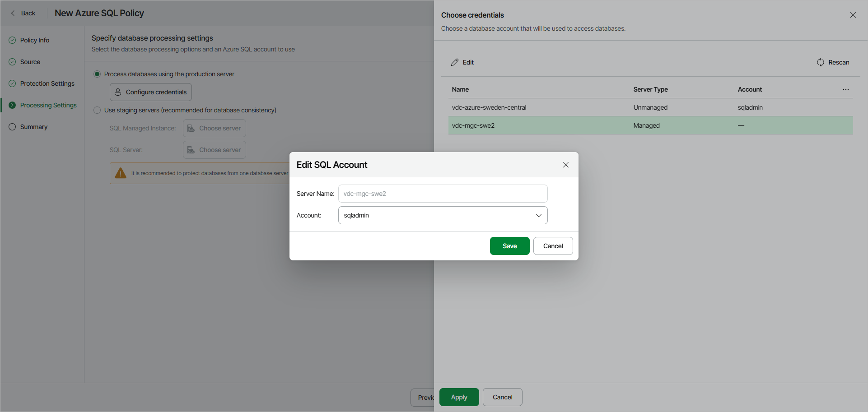Apply the chosen credentials
Screen dimensions: 868x412
459,397
